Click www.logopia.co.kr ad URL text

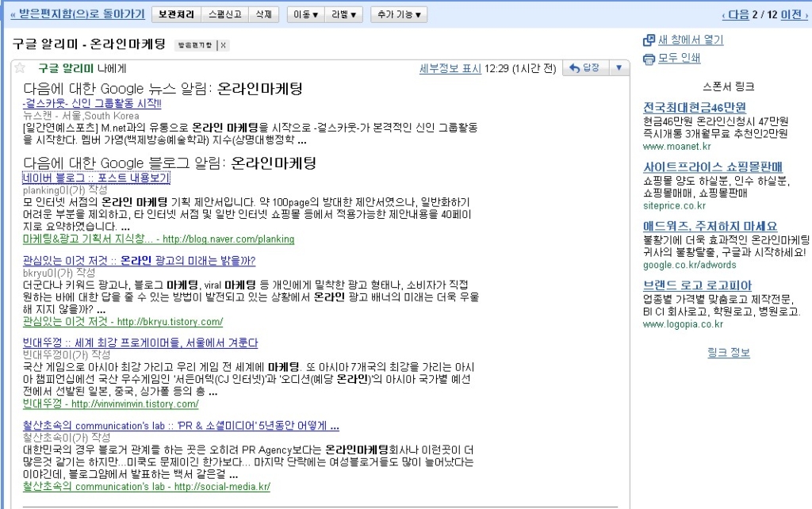click(x=683, y=324)
